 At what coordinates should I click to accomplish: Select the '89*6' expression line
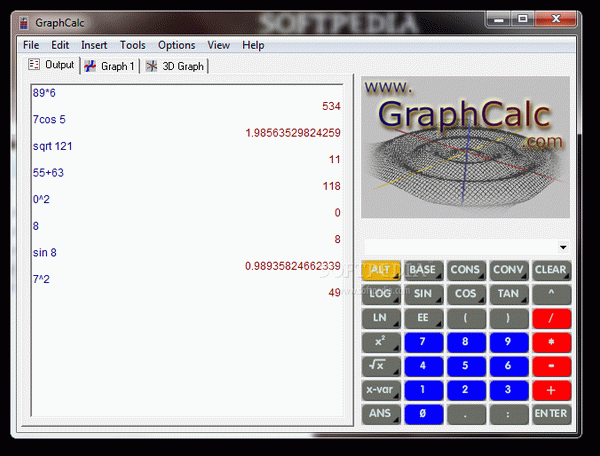pos(44,93)
